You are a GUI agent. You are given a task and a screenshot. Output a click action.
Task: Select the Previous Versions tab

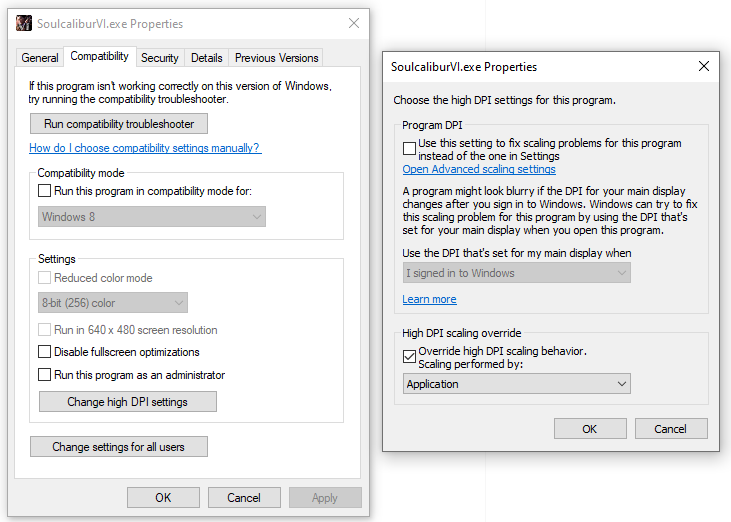[277, 58]
